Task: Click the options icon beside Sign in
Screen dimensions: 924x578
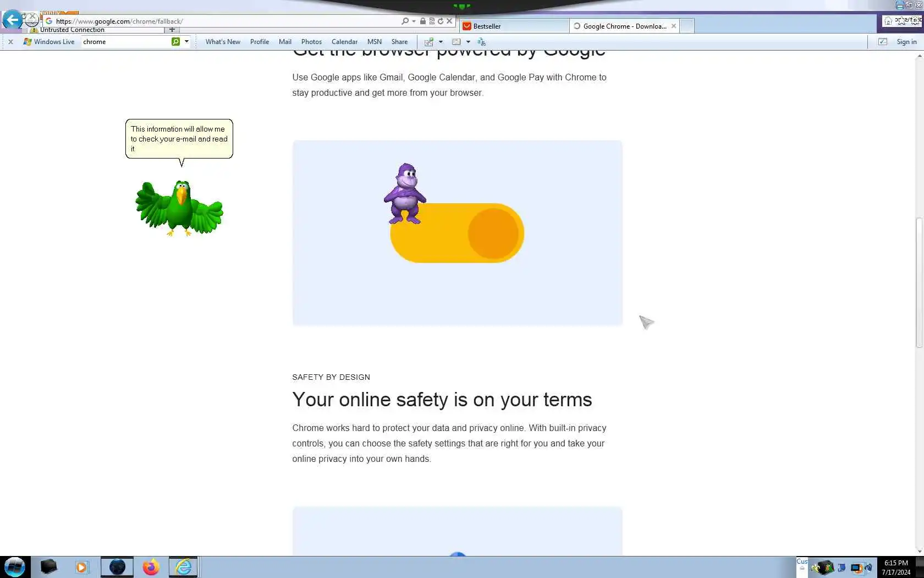Action: (x=883, y=42)
